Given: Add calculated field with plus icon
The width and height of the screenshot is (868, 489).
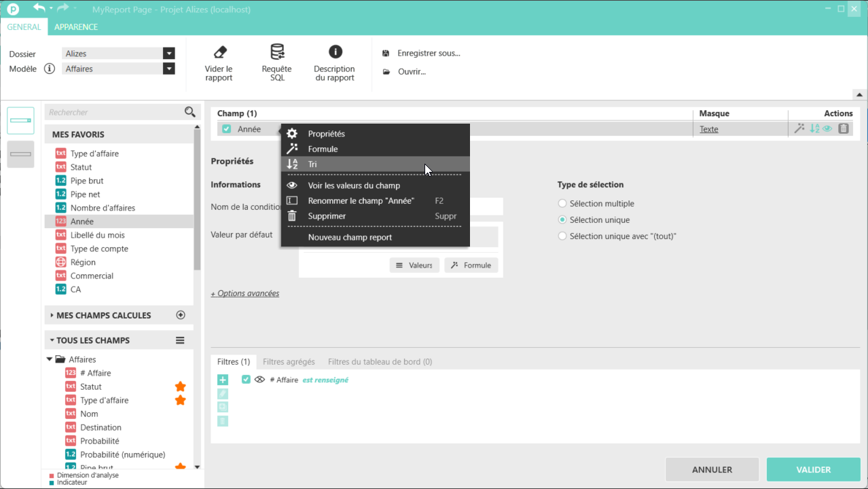Looking at the screenshot, I should [181, 315].
